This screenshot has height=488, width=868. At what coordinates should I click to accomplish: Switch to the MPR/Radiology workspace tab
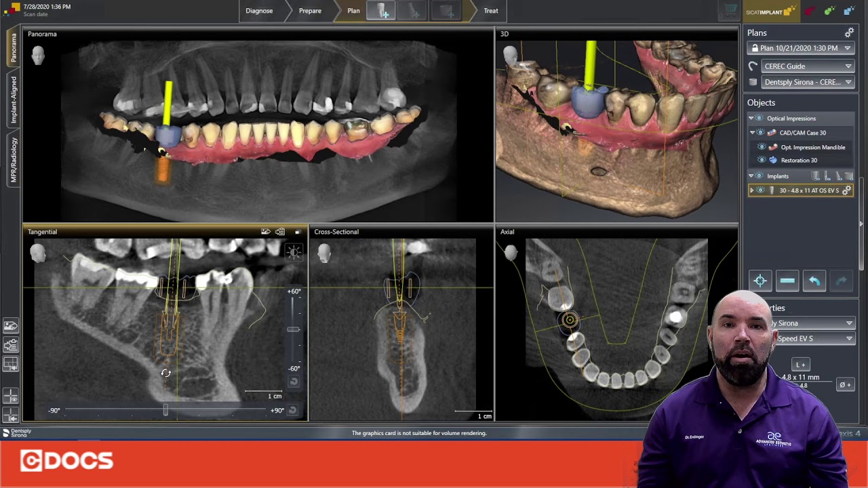12,161
